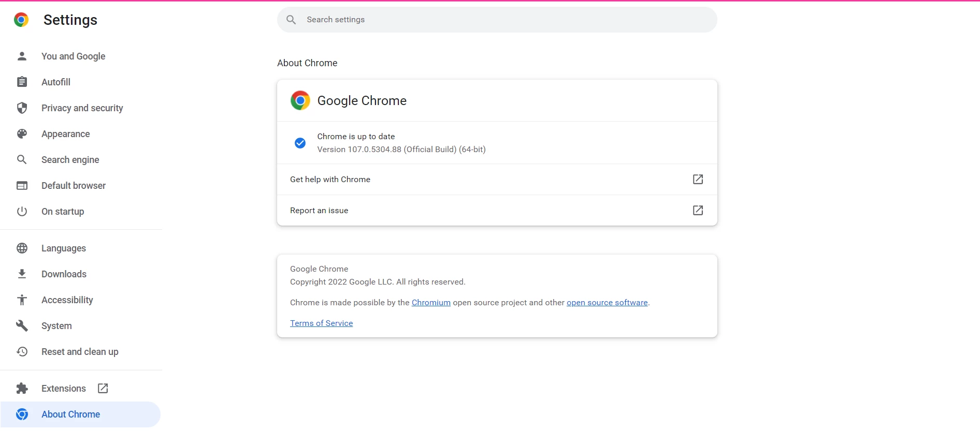Click the Autofill clipboard icon
Image resolution: width=980 pixels, height=446 pixels.
click(x=22, y=82)
